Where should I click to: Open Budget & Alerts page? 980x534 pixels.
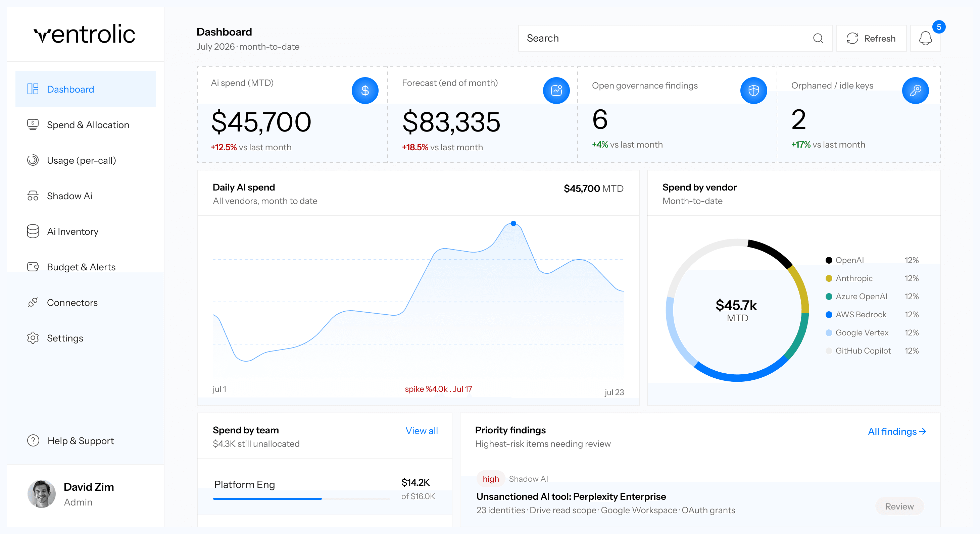pos(86,267)
